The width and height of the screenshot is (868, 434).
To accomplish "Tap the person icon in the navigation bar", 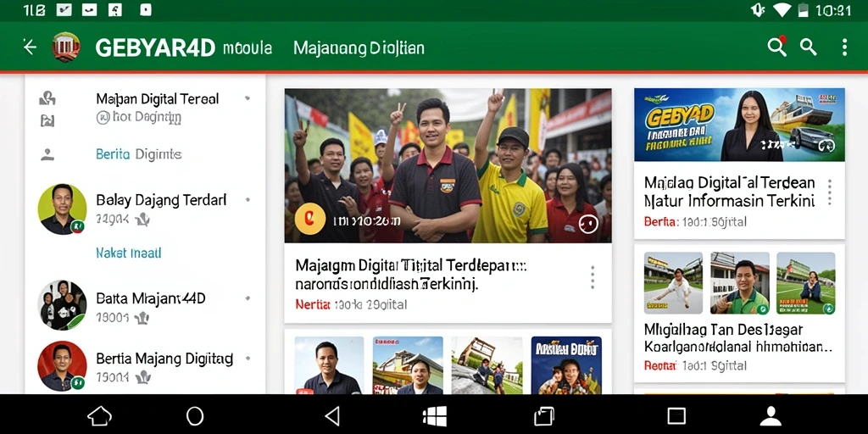I will point(771,415).
